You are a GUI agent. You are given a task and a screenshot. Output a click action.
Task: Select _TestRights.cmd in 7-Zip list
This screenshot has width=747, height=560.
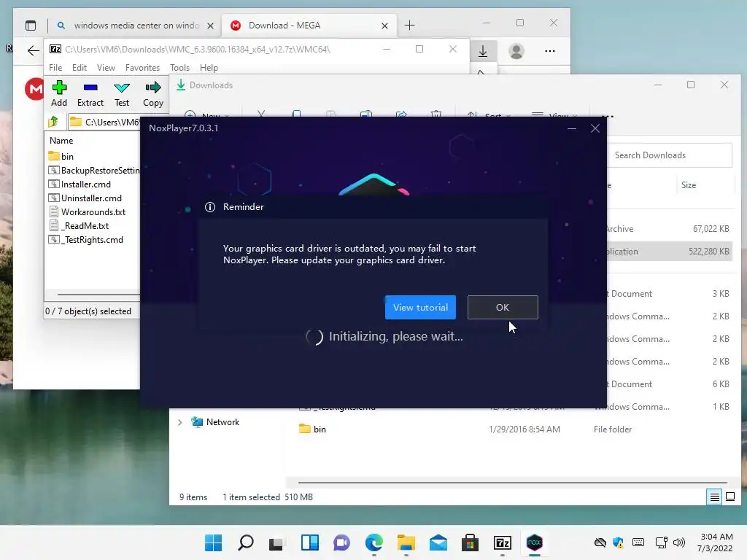pyautogui.click(x=86, y=239)
